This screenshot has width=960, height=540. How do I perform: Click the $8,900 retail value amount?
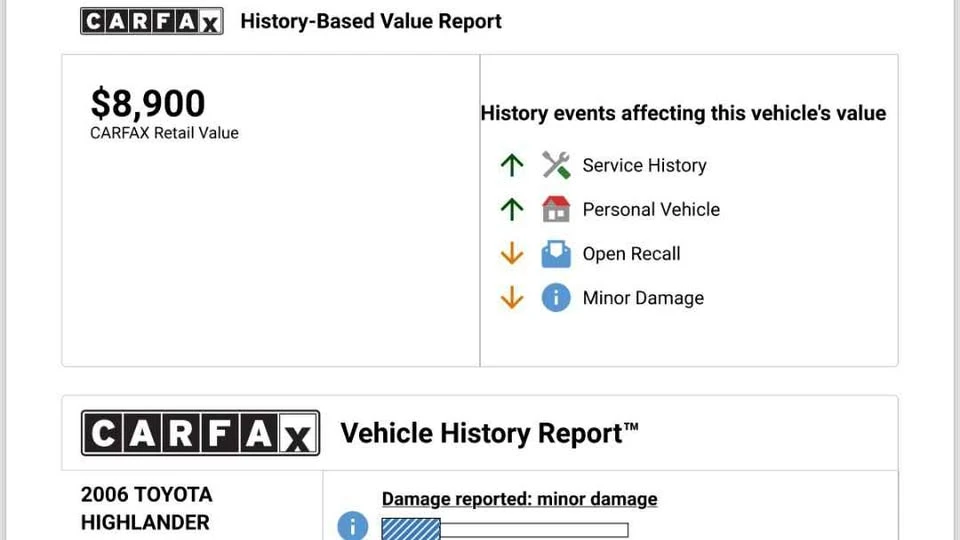[x=148, y=103]
